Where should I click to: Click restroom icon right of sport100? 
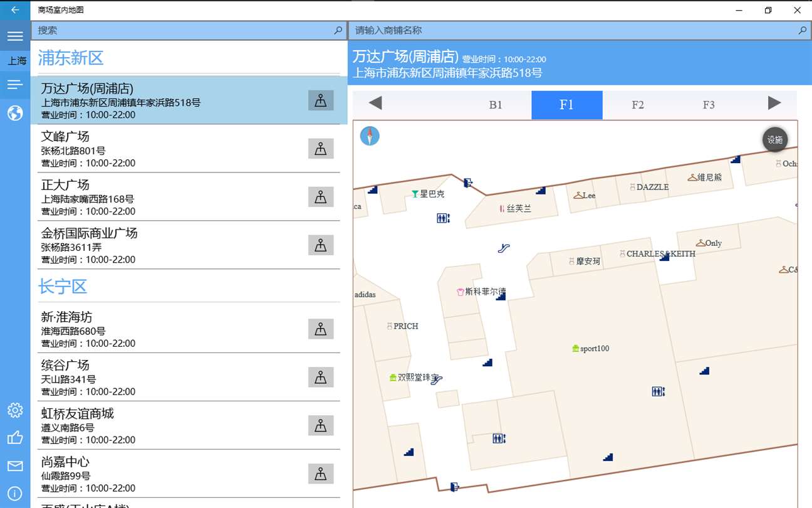click(658, 391)
